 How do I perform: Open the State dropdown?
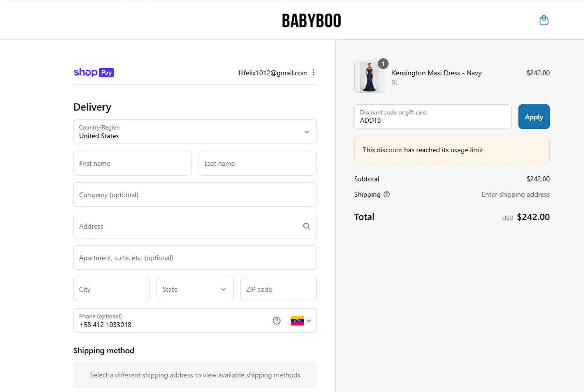[195, 289]
